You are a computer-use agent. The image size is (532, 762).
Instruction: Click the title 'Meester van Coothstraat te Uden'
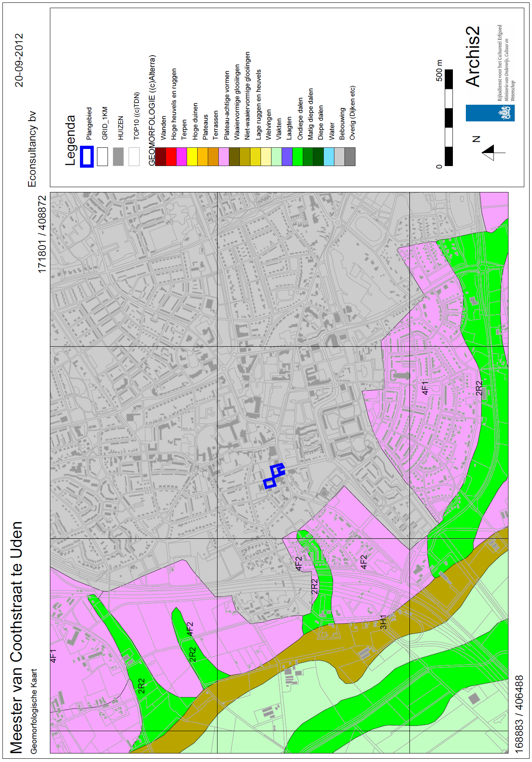click(x=16, y=637)
